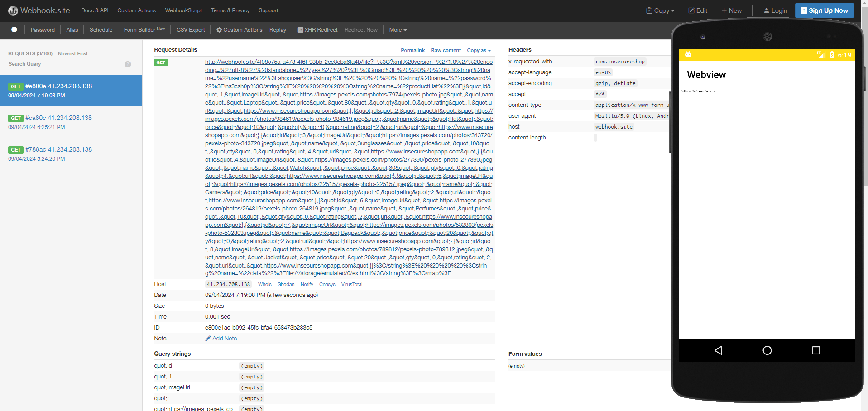The image size is (868, 411).
Task: Open the Copy dropdown menu
Action: 660,10
